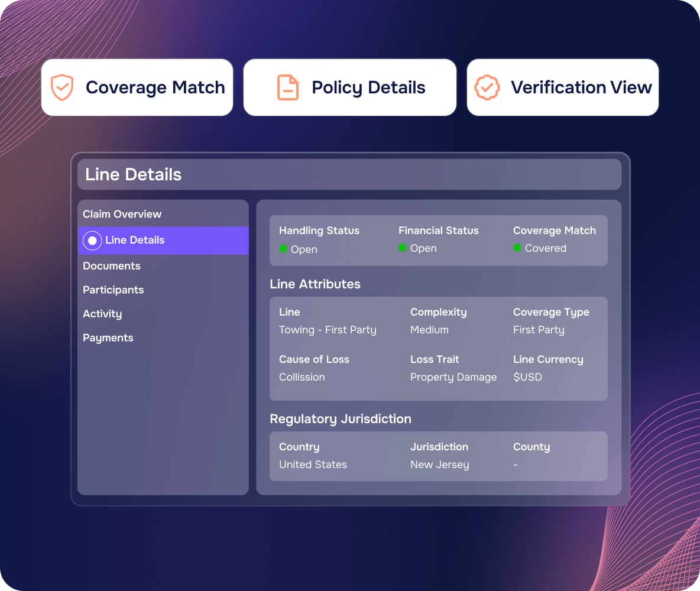Image resolution: width=700 pixels, height=591 pixels.
Task: Click the Loss Trait label
Action: click(435, 360)
